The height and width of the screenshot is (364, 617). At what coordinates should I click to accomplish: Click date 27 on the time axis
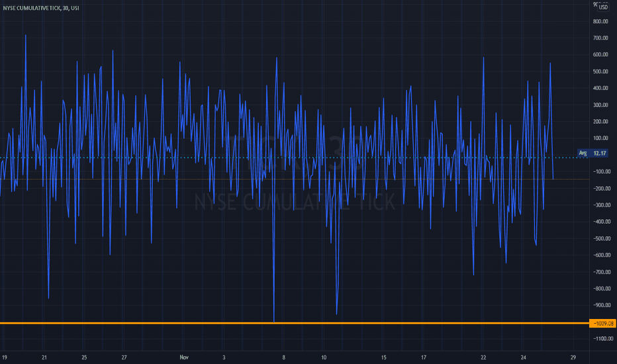124,357
